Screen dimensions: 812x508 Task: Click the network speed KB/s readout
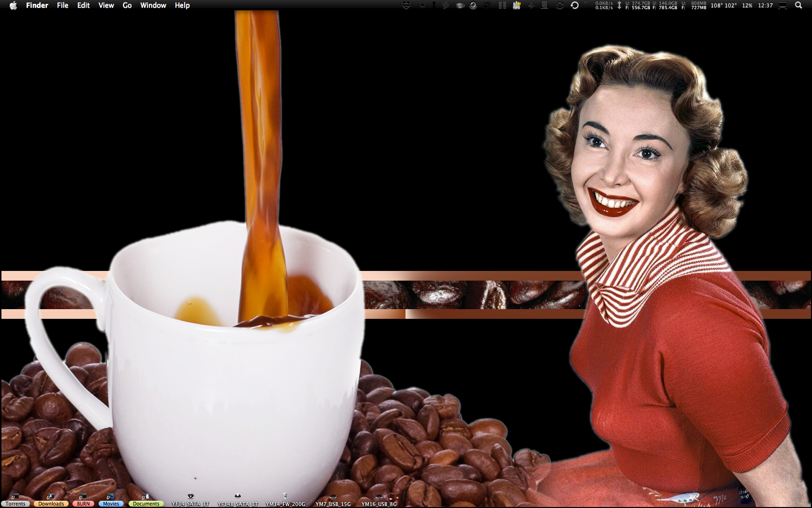604,5
